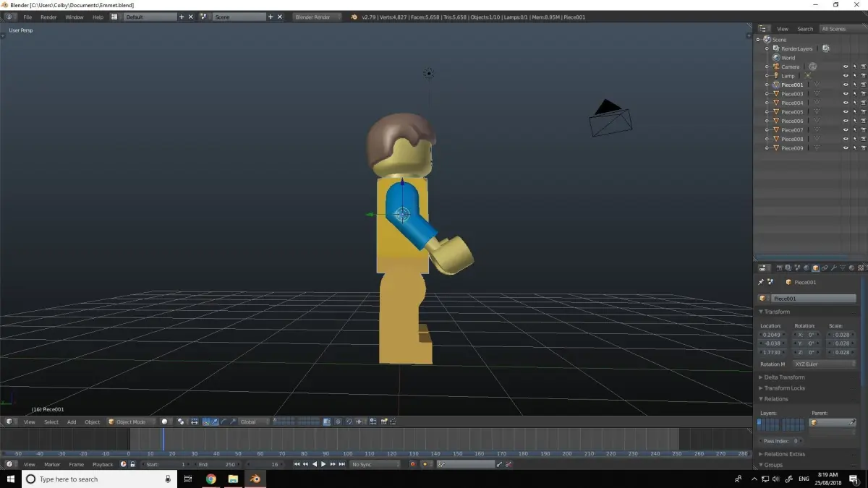Screen dimensions: 868x488
Task: Select the scale manipulator icon
Action: [232, 421]
